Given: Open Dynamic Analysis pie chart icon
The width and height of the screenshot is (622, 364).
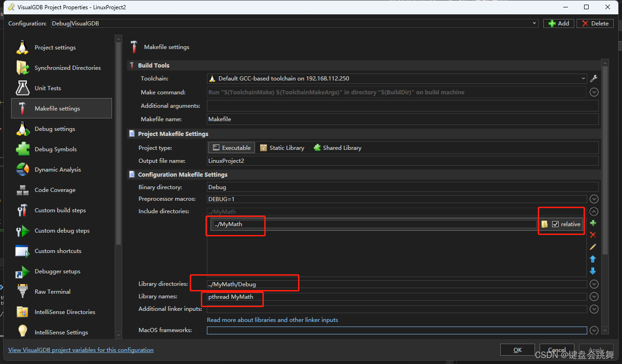Looking at the screenshot, I should tap(22, 169).
